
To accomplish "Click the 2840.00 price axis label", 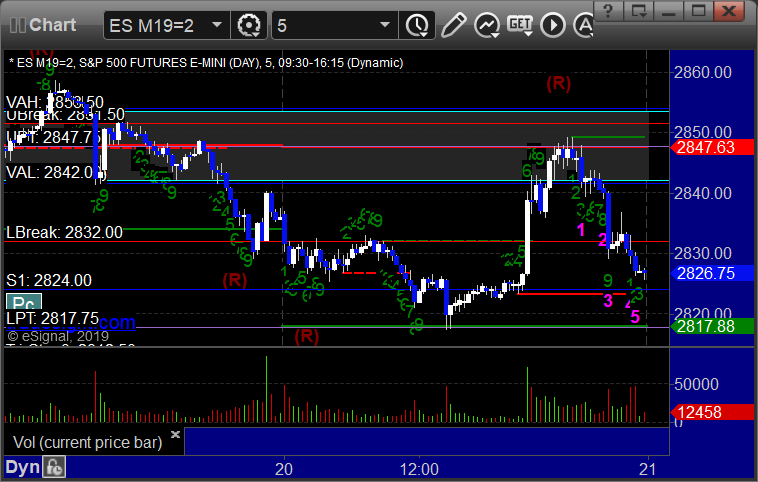I will [703, 193].
